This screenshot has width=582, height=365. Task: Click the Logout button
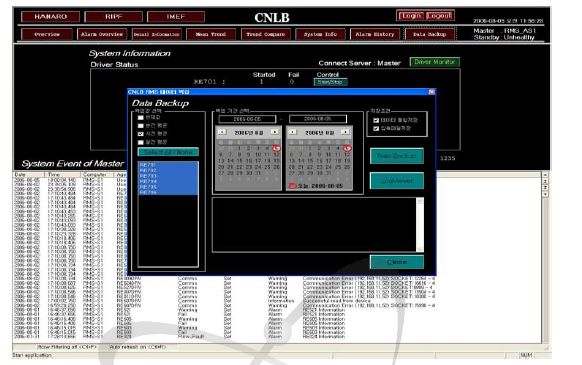tap(439, 16)
